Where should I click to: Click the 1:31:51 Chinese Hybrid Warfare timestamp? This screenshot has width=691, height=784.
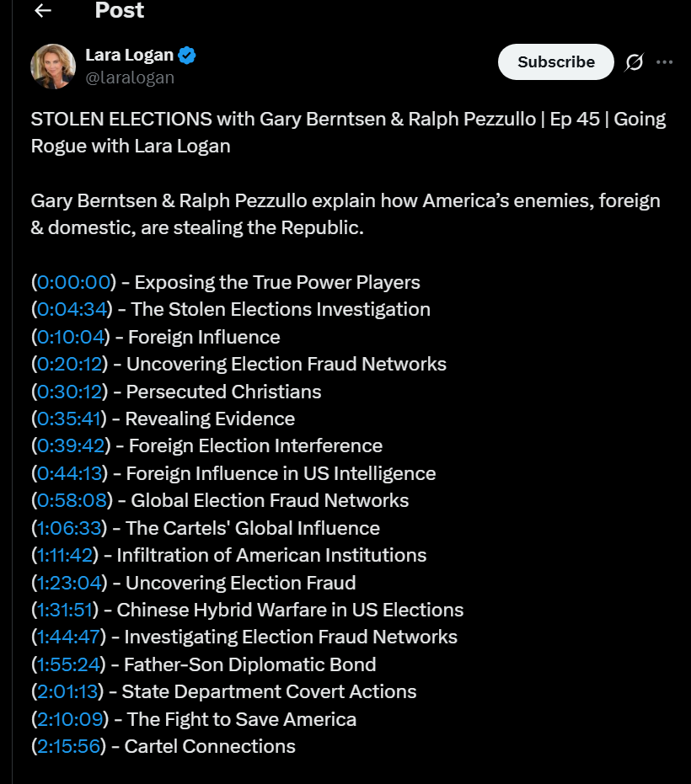coord(66,610)
